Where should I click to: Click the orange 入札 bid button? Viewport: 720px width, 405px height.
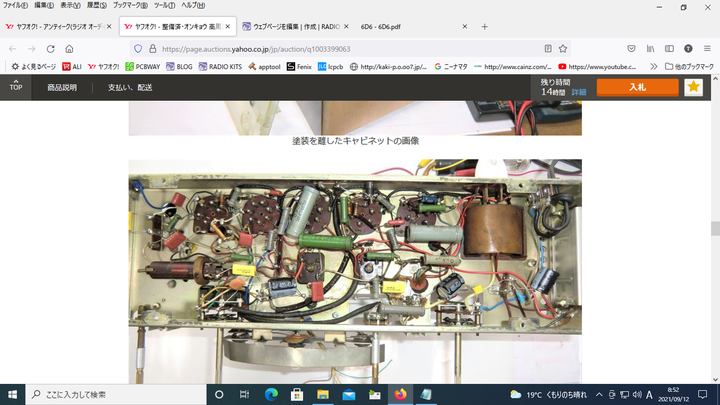point(637,88)
